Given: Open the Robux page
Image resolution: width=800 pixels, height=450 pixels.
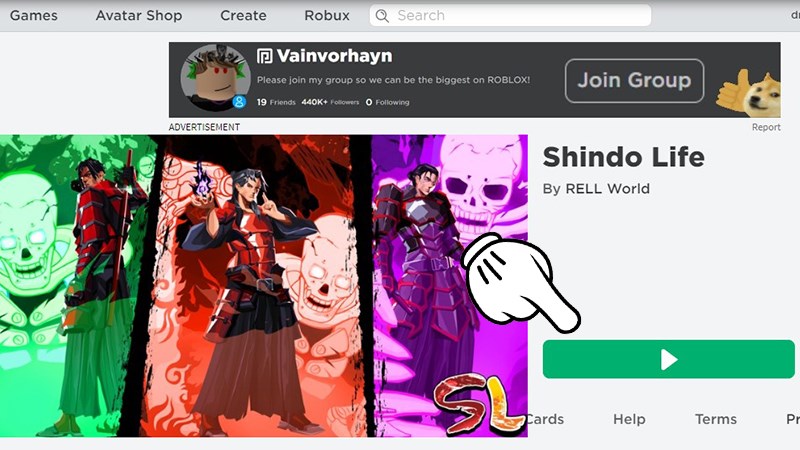Looking at the screenshot, I should [327, 16].
